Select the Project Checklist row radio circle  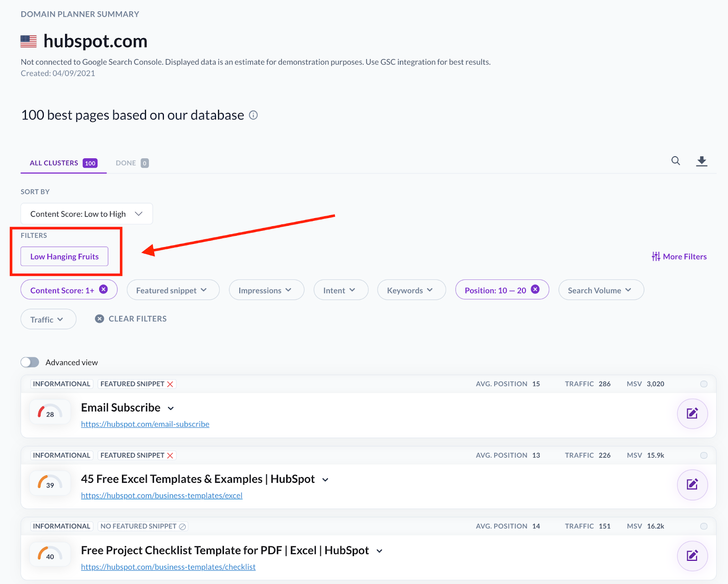click(704, 526)
